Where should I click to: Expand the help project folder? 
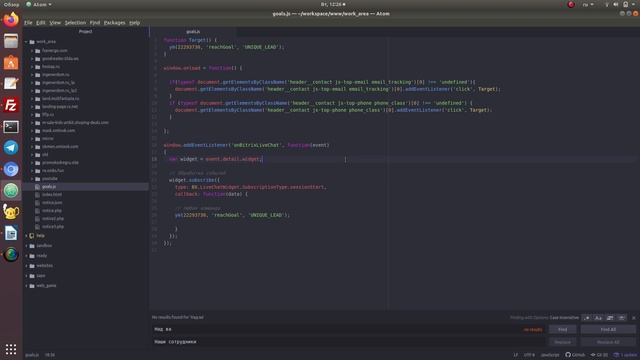tap(27, 236)
